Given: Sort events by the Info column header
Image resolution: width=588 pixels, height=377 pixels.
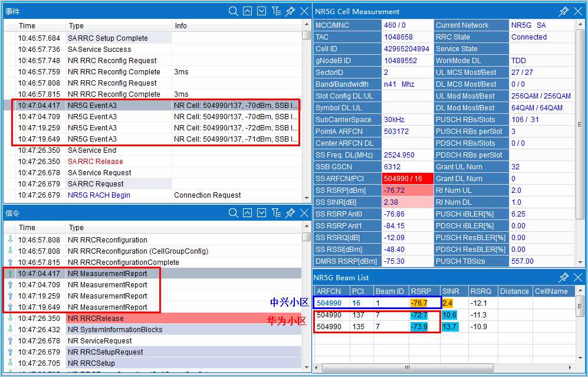Looking at the screenshot, I should 236,26.
